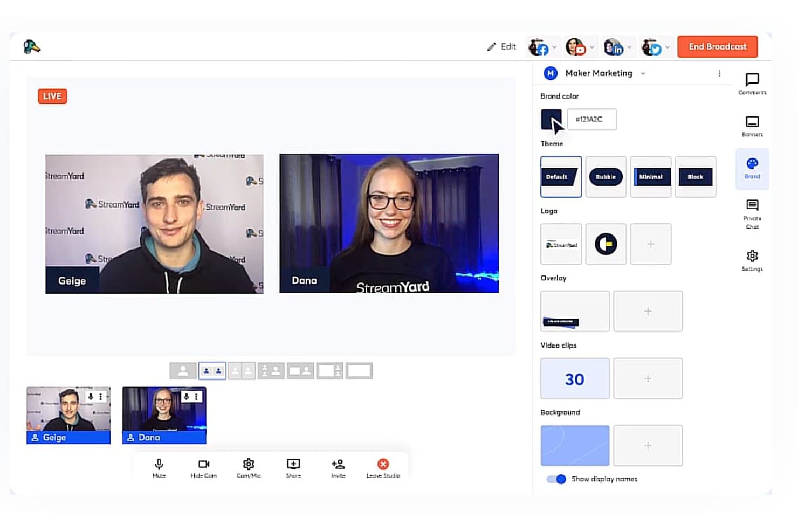Click Dana's participant thumbnail
This screenshot has width=798, height=532.
pos(164,415)
